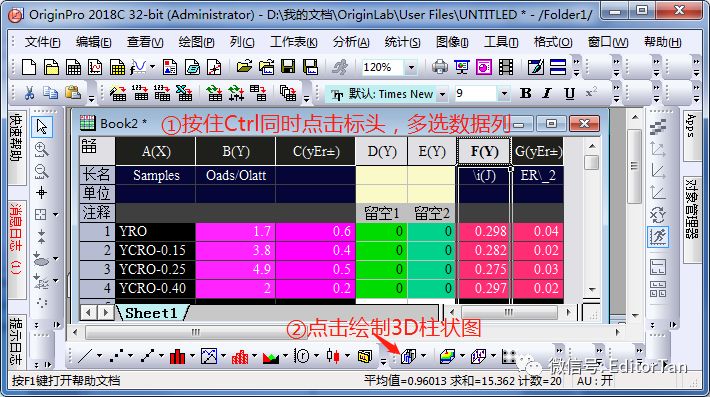Create a new matrix window
Image resolution: width=710 pixels, height=397 pixels.
coord(117,67)
